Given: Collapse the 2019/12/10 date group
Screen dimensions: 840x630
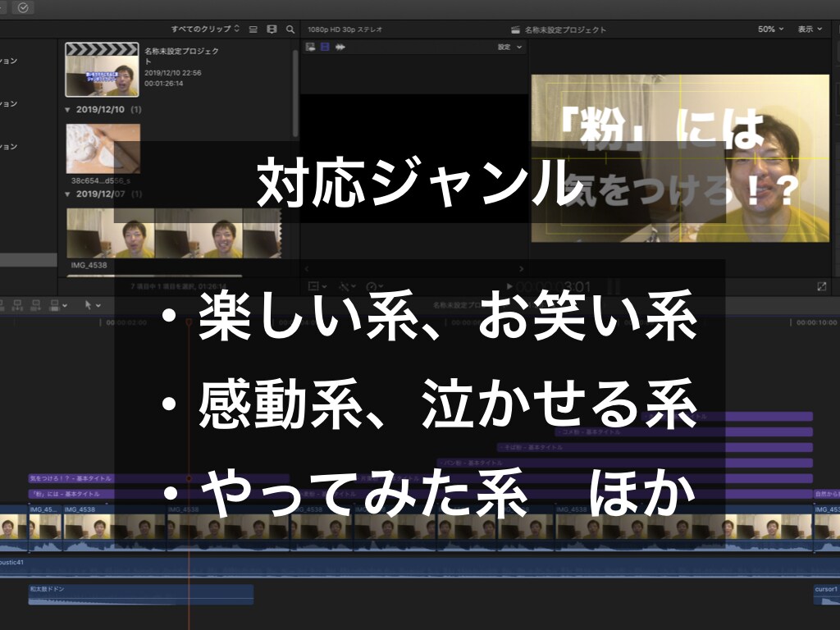Looking at the screenshot, I should [67, 110].
